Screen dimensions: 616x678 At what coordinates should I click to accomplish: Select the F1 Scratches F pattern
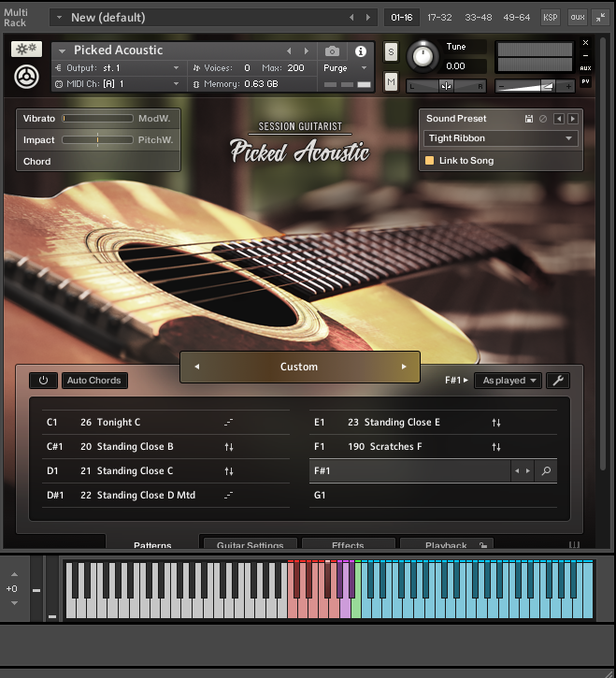[433, 447]
